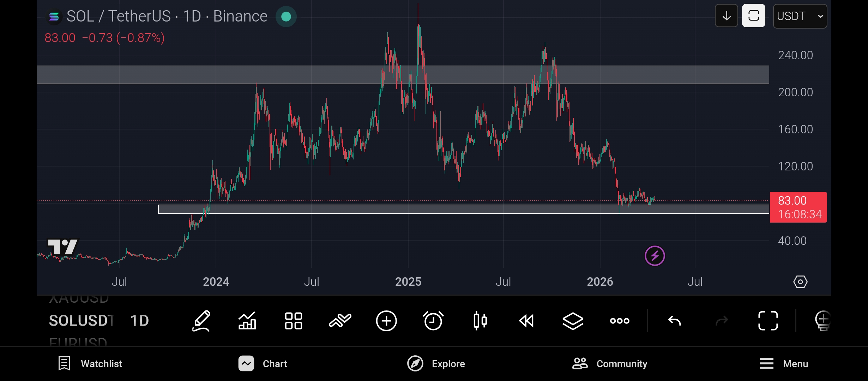
Task: Change the 1D timeframe interval
Action: point(140,321)
